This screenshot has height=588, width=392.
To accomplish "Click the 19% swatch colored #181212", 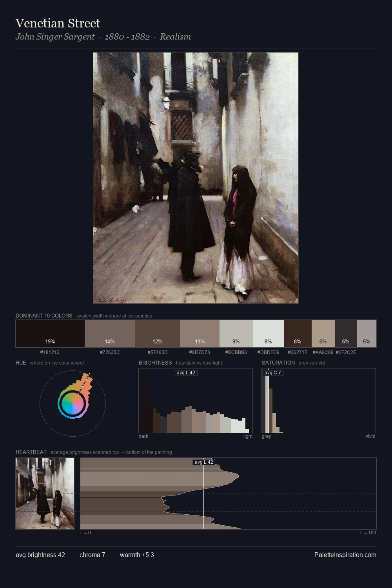I will click(x=50, y=334).
